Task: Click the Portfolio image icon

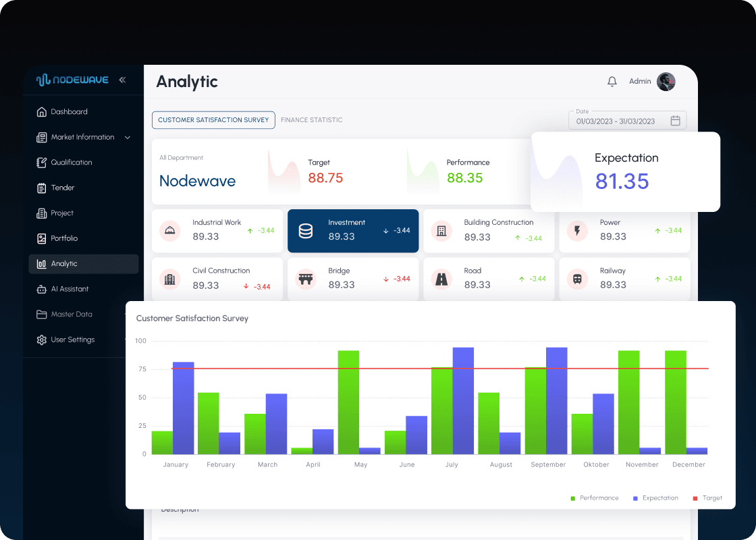Action: [x=41, y=239]
